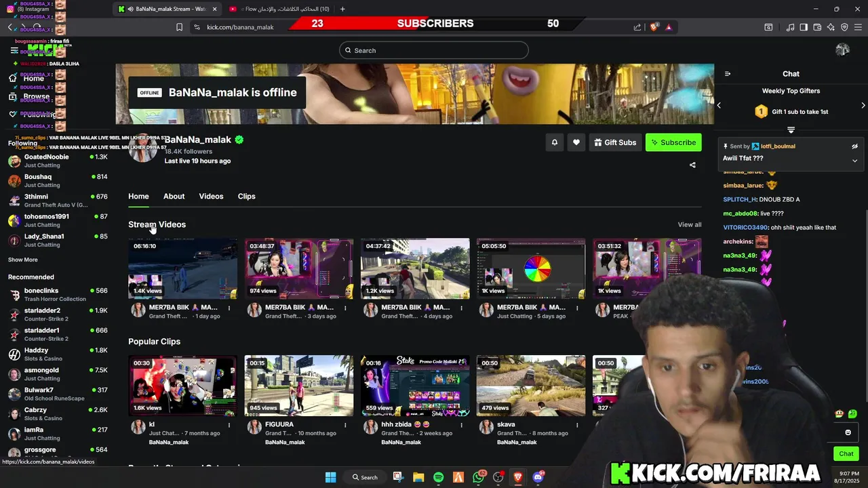868x488 pixels.
Task: Open Leo AI assistant star icon
Action: pos(831,27)
